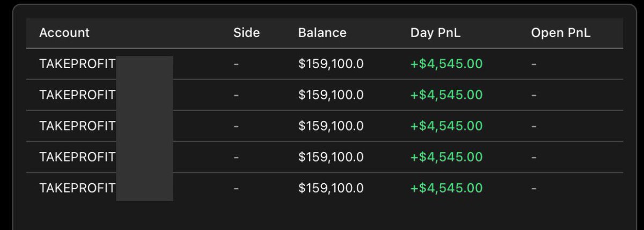The height and width of the screenshot is (230, 644).
Task: Select the Day PnL column header
Action: click(435, 33)
